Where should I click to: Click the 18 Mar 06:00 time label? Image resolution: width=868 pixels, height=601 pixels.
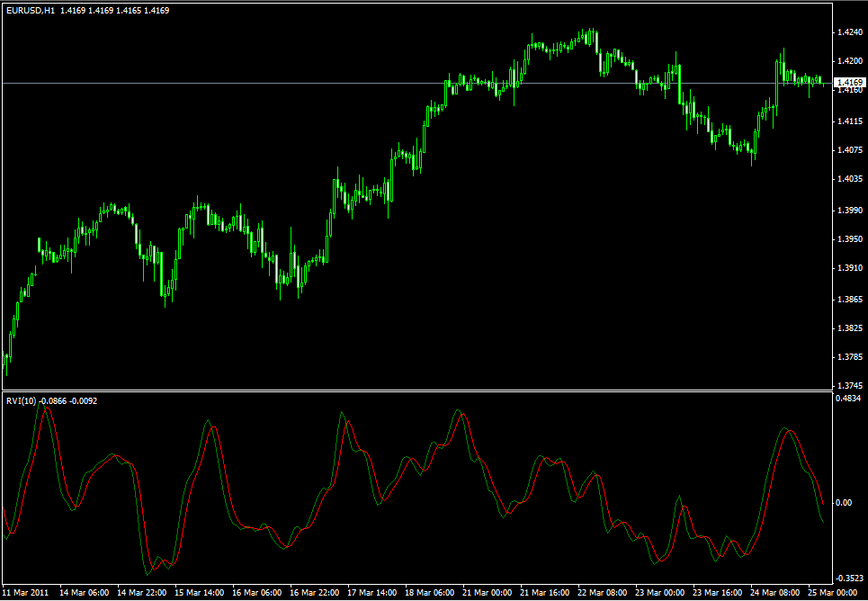click(x=429, y=592)
